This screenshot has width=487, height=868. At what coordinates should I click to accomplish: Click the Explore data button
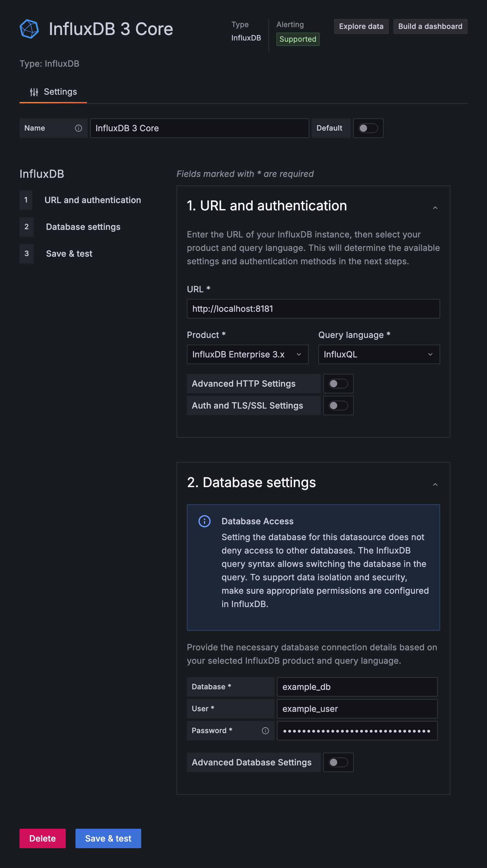click(361, 26)
